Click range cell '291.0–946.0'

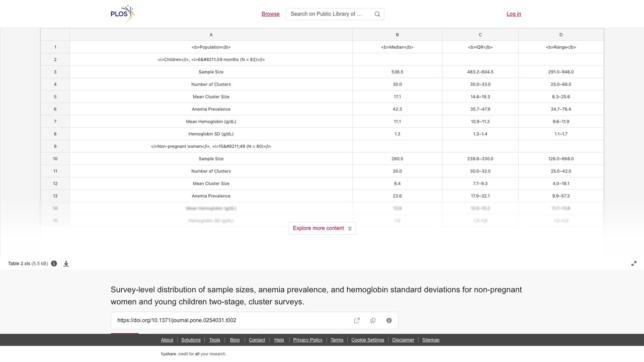pos(561,72)
